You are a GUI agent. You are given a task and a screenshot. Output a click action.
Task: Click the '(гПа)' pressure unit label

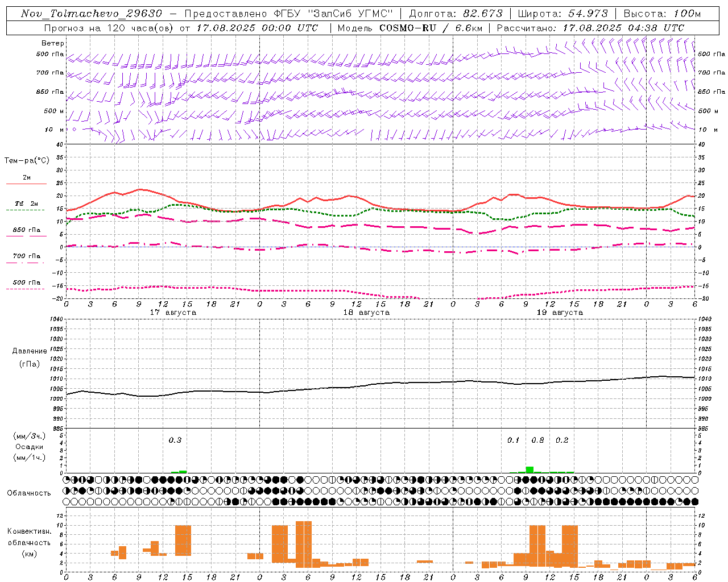click(x=30, y=364)
